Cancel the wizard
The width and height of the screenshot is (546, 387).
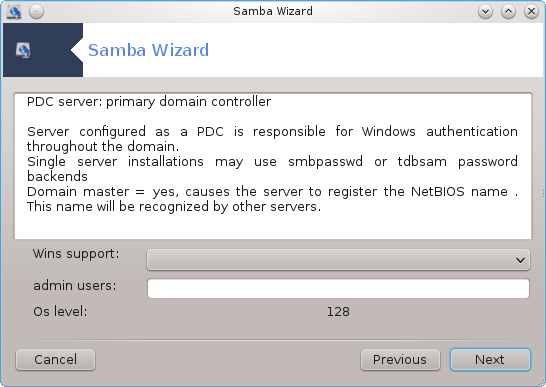[55, 359]
